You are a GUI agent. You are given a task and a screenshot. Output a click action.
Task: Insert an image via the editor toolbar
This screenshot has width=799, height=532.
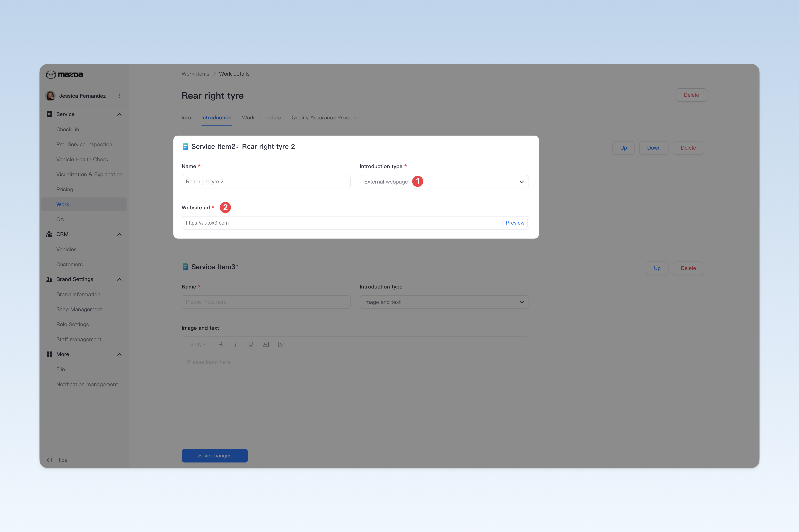[266, 344]
